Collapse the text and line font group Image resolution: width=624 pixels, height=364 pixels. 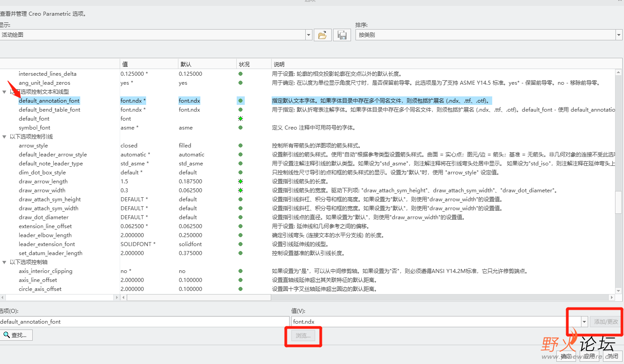coord(4,91)
